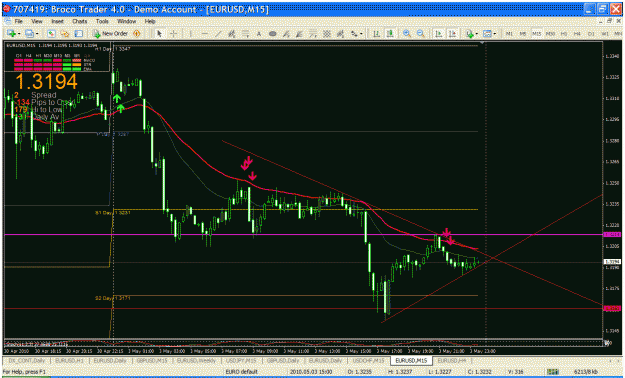Zoom in on the chart
The width and height of the screenshot is (625, 378).
407,34
